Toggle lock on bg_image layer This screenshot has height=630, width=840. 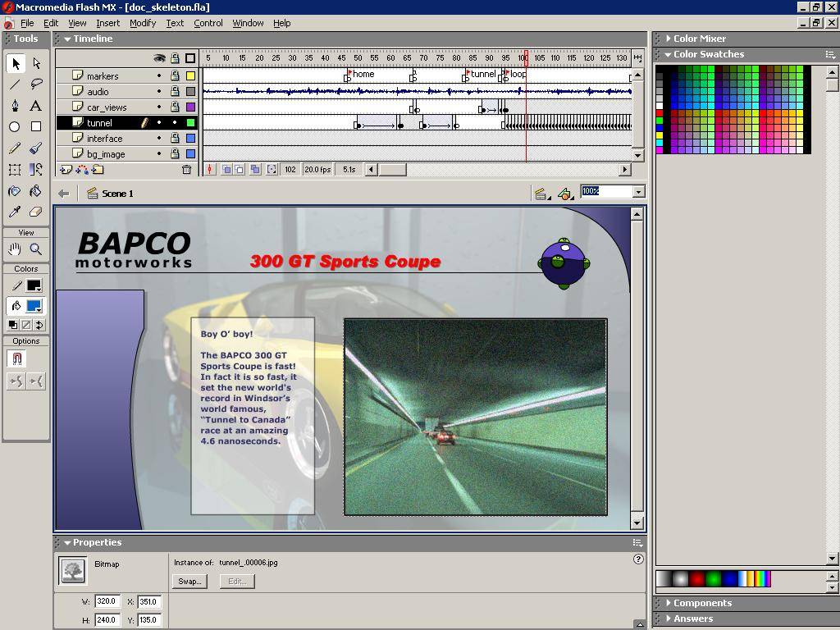click(175, 153)
